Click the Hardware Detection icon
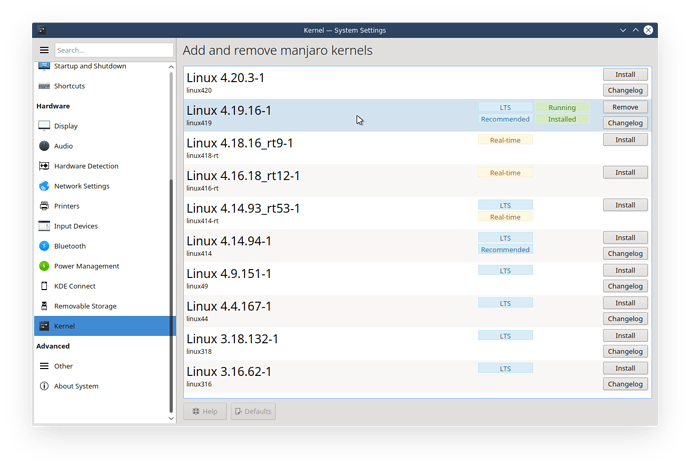This screenshot has width=690, height=467. [x=44, y=166]
